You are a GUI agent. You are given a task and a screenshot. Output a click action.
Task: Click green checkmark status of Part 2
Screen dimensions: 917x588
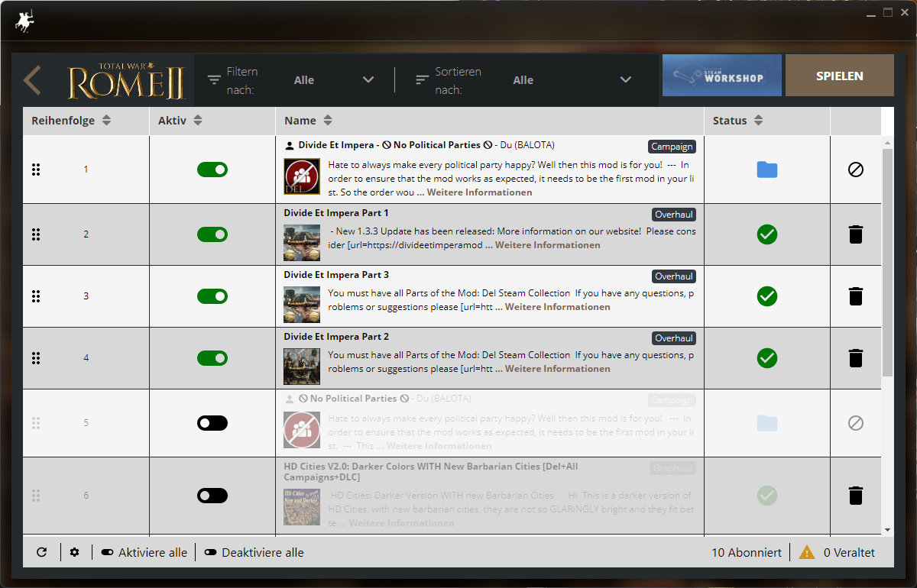(x=767, y=358)
